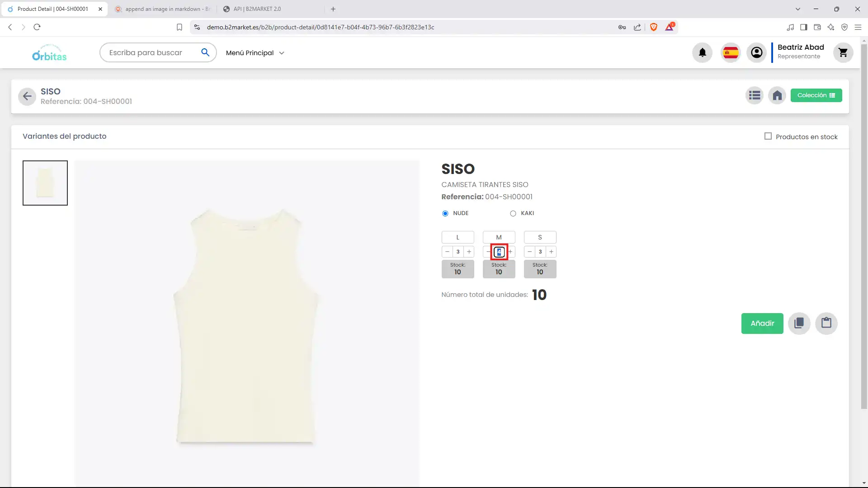The image size is (868, 488).
Task: Click the Colección button
Action: pos(816,95)
